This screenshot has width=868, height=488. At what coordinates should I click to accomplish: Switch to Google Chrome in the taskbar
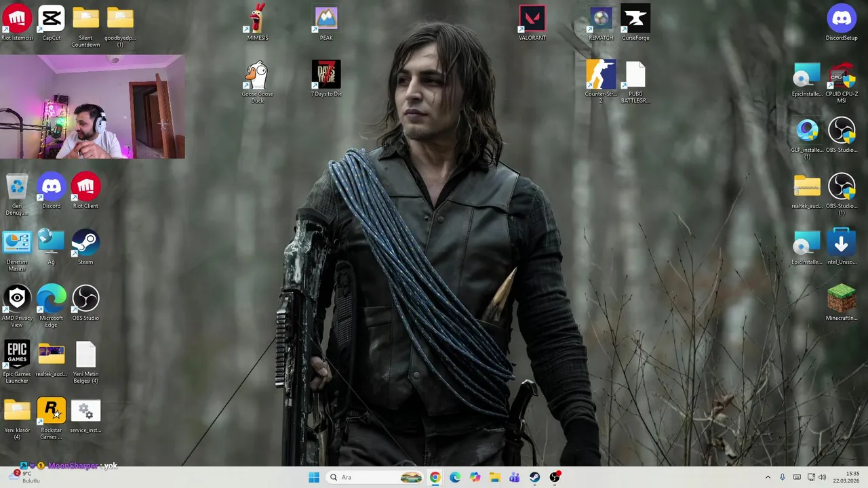click(435, 477)
